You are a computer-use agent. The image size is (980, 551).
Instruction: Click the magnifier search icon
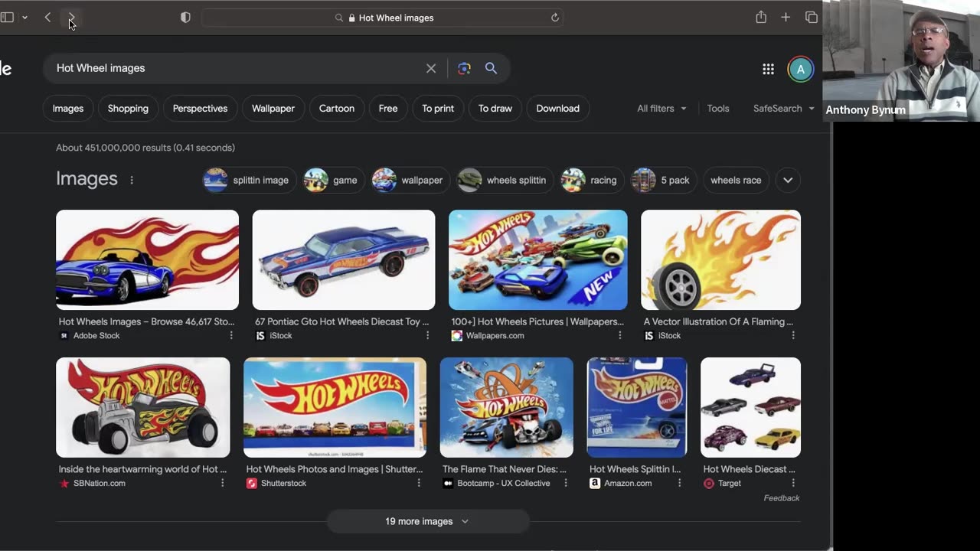click(491, 68)
